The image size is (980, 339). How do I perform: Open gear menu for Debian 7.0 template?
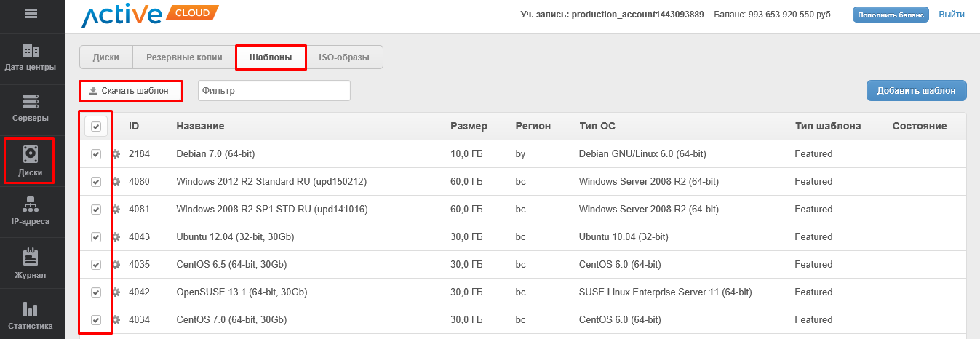coord(115,154)
